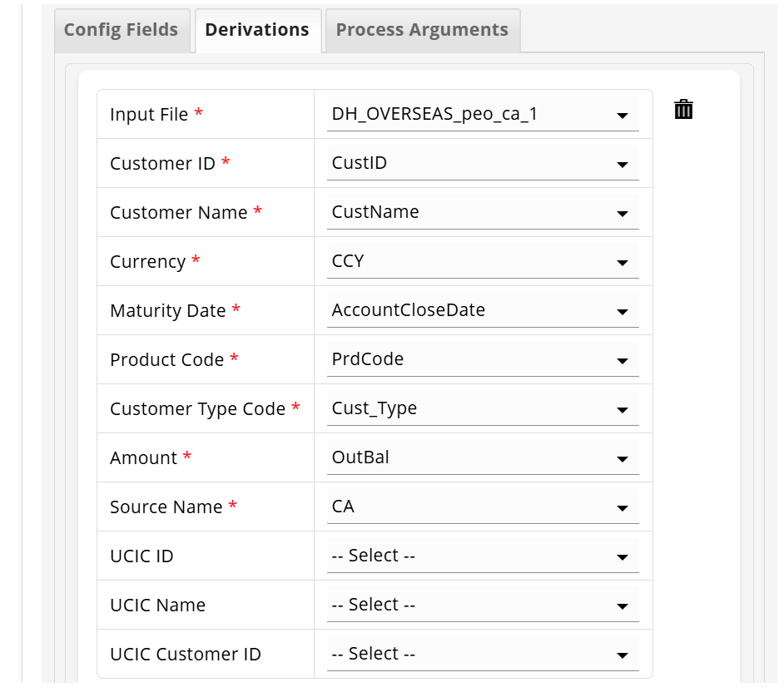Open the Process Arguments tab

422,30
